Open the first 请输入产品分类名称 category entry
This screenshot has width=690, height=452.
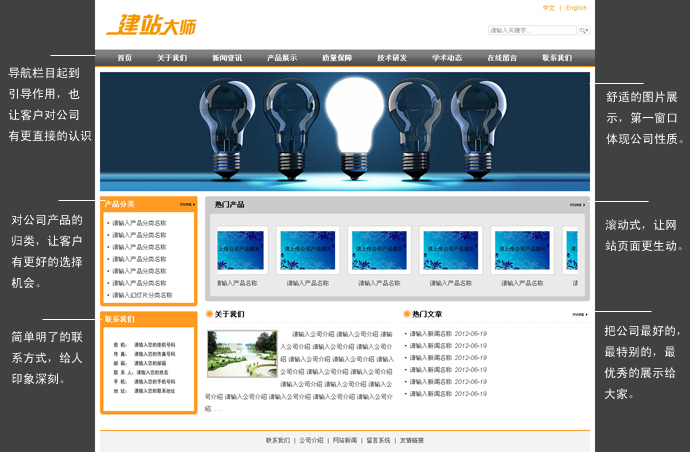pos(139,223)
